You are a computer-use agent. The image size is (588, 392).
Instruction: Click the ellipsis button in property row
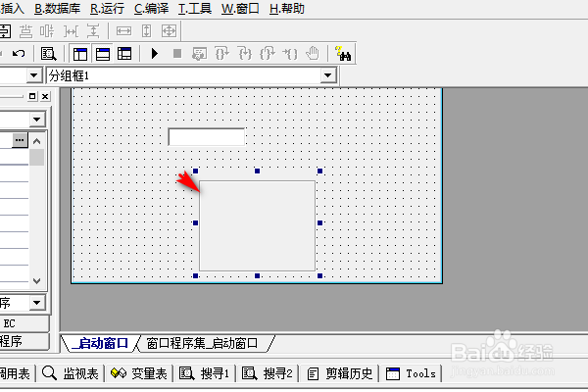(x=20, y=140)
